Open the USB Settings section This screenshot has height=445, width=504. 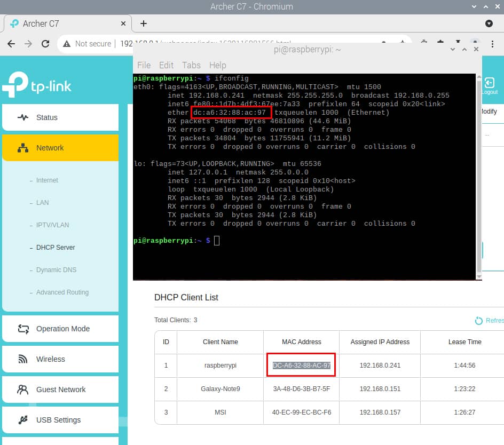point(60,420)
